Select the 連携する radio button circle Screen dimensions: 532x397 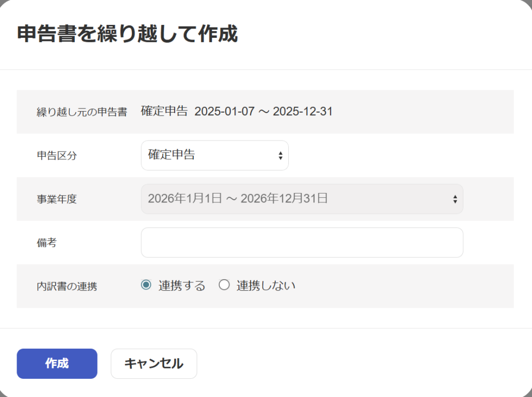[x=146, y=285]
